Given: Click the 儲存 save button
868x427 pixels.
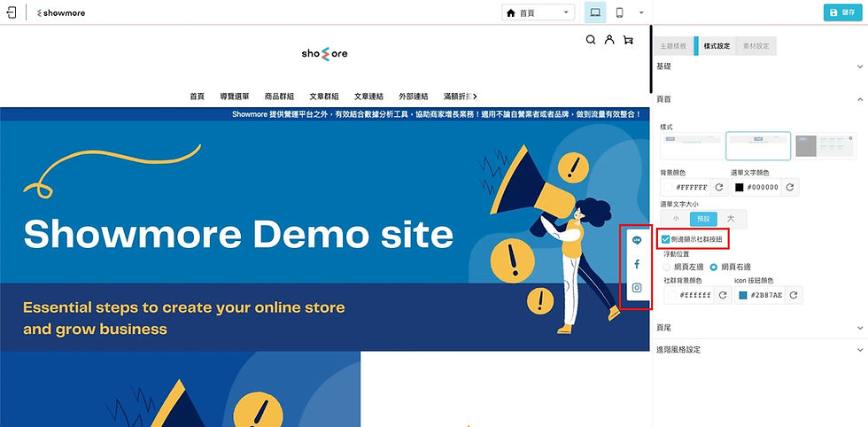Looking at the screenshot, I should coord(842,12).
